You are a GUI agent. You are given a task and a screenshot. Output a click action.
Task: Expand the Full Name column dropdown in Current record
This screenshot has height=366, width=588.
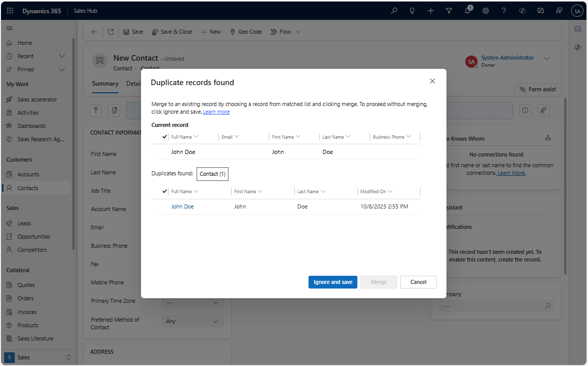(x=196, y=137)
